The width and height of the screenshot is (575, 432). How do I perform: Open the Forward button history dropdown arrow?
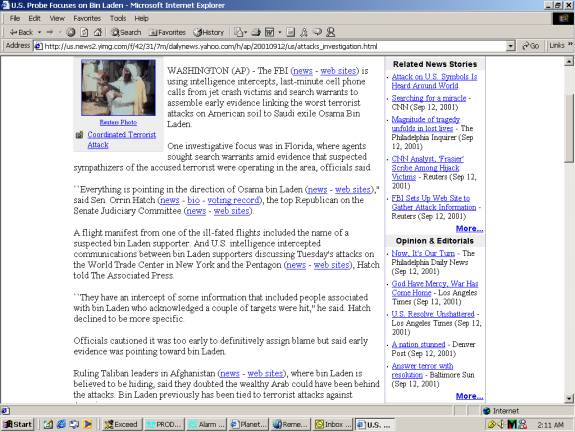click(x=60, y=32)
